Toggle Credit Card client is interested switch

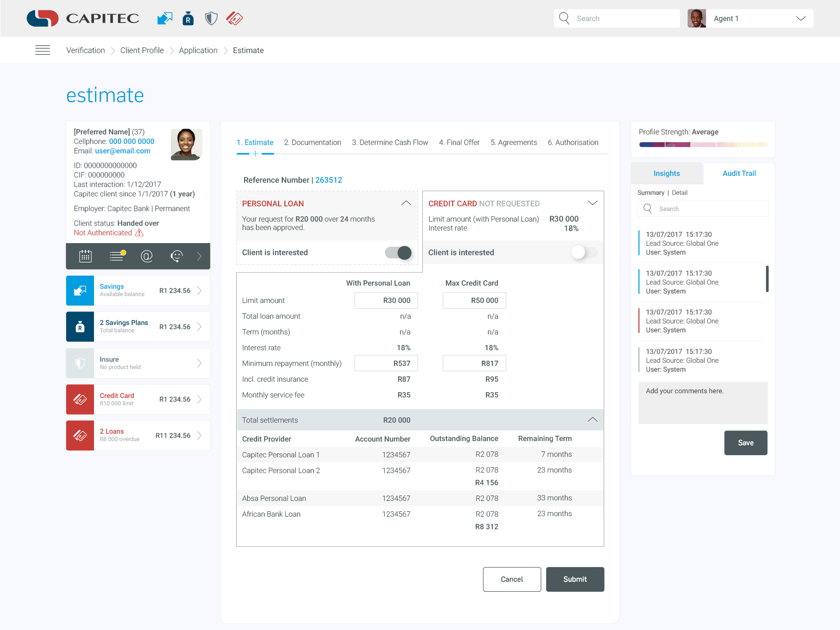tap(584, 253)
